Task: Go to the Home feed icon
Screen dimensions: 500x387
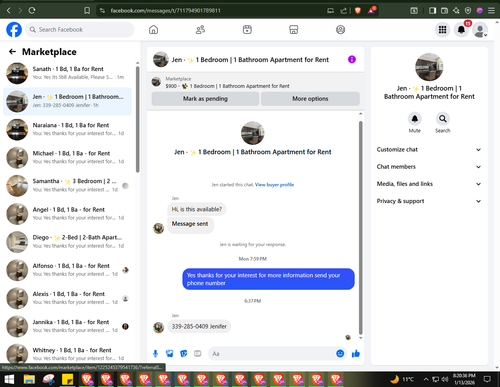Action: 153,30
